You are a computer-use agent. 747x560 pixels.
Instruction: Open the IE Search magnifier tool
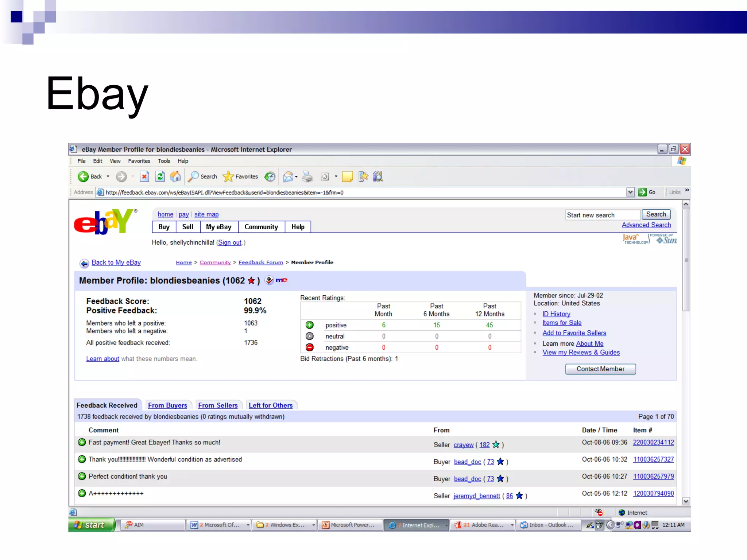coord(202,176)
